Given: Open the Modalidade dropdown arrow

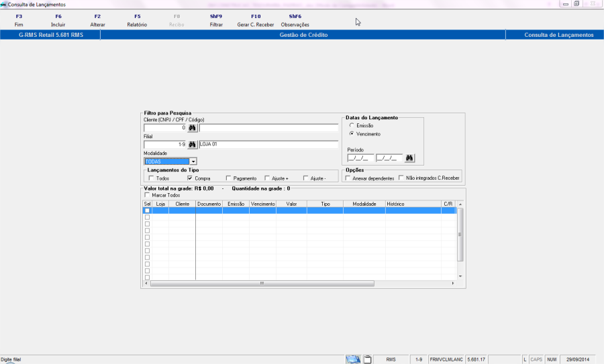Looking at the screenshot, I should (x=193, y=162).
